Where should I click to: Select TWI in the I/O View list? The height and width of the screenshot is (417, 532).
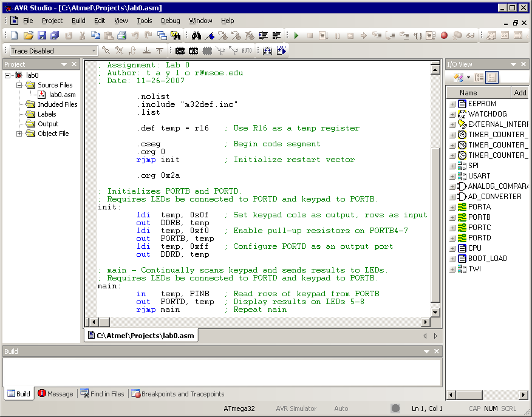[x=474, y=269]
